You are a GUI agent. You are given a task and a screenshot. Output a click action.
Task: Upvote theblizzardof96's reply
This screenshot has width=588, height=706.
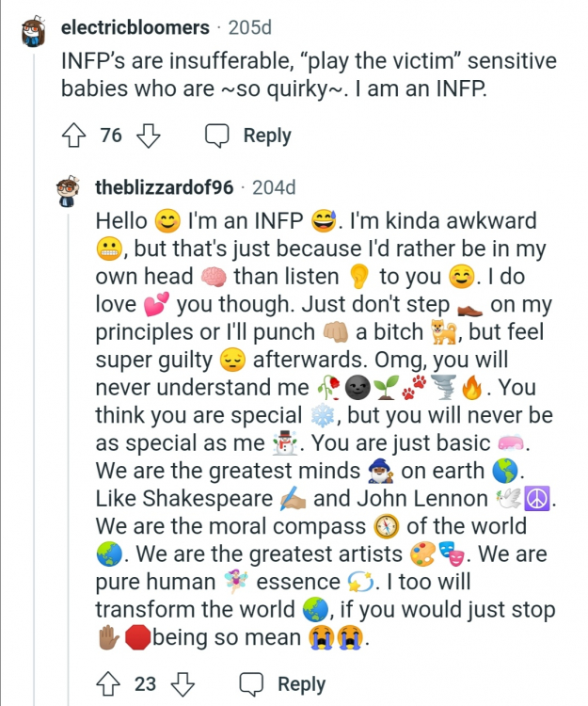(x=108, y=684)
